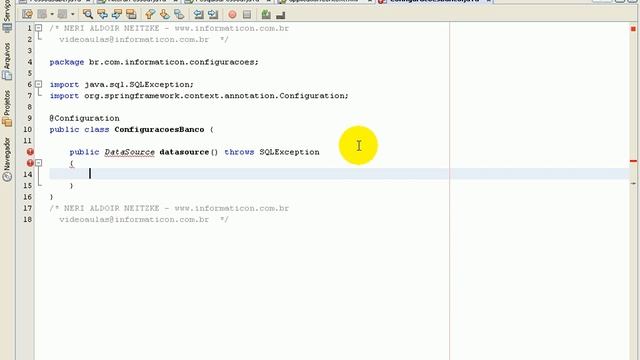Click Shift Line Right icon
640x360 pixels.
213,14
